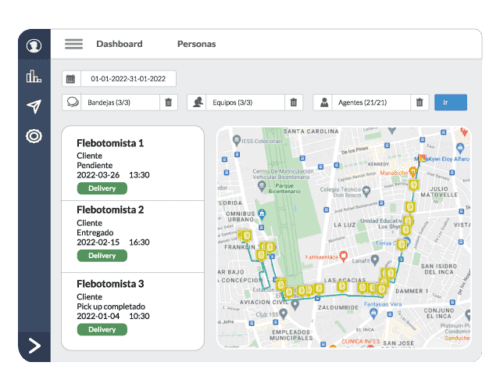
Task: Click the Club 155 map pin
Action: click(283, 314)
